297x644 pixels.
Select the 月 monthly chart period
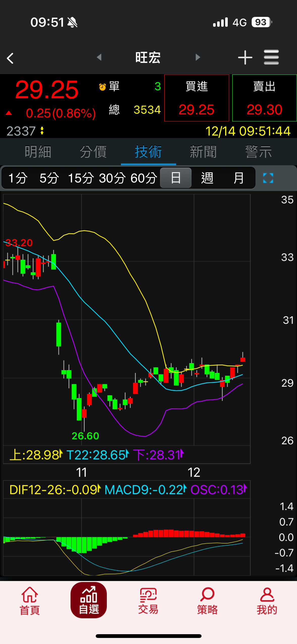coord(238,178)
